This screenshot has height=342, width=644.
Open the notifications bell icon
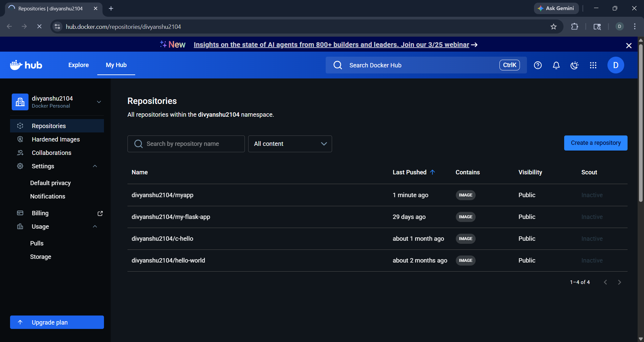click(556, 65)
